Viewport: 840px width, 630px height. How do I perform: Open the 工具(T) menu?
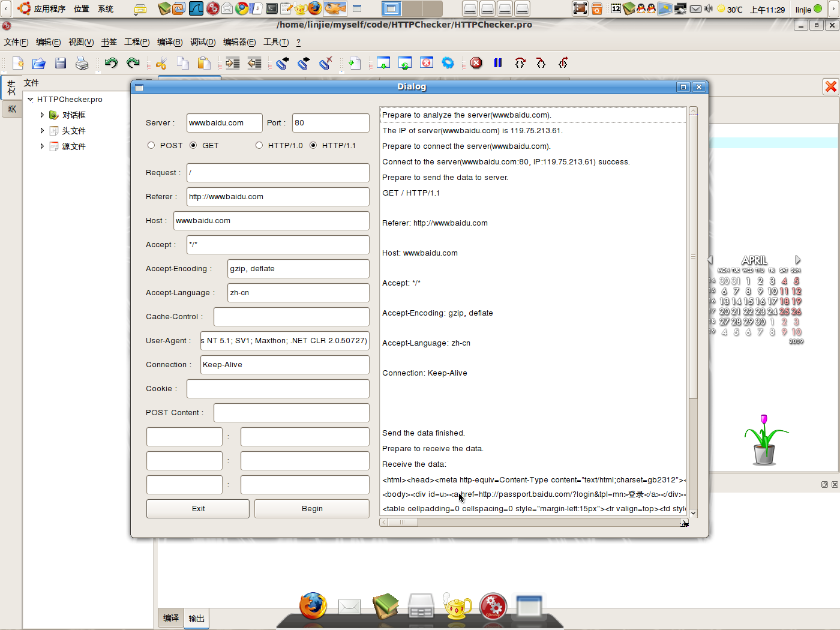[x=276, y=42]
